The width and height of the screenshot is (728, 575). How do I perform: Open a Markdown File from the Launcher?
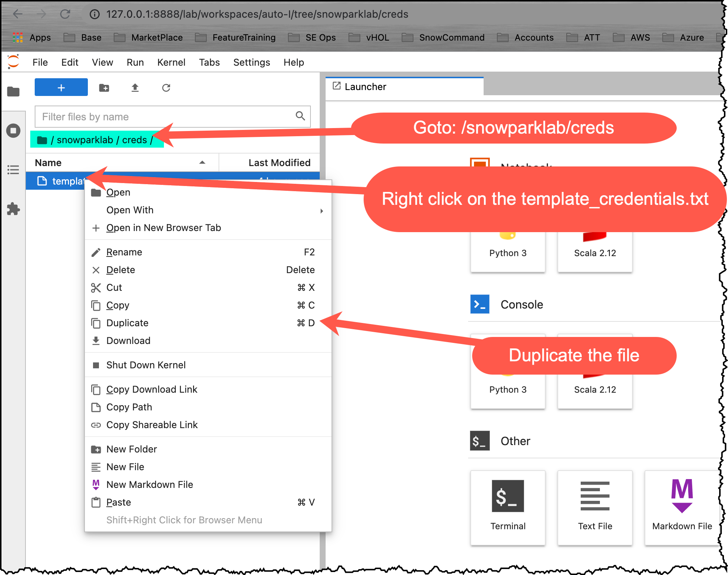(681, 507)
